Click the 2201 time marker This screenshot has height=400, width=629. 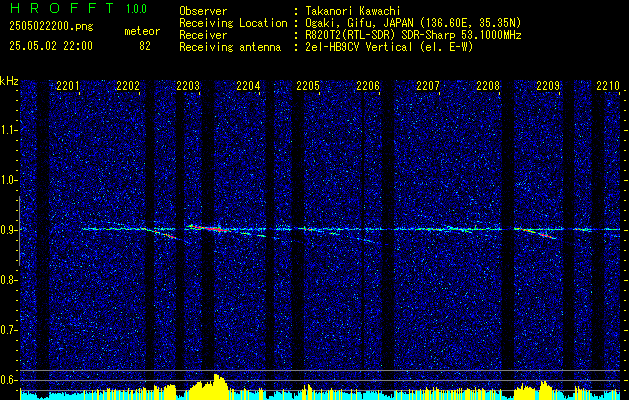point(68,85)
